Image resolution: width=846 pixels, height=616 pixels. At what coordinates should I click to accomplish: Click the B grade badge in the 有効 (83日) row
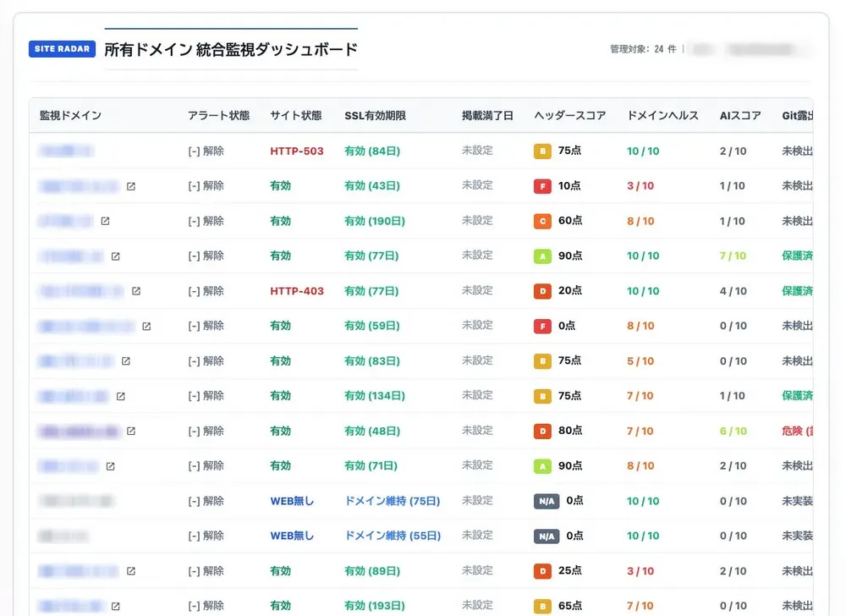coord(542,360)
